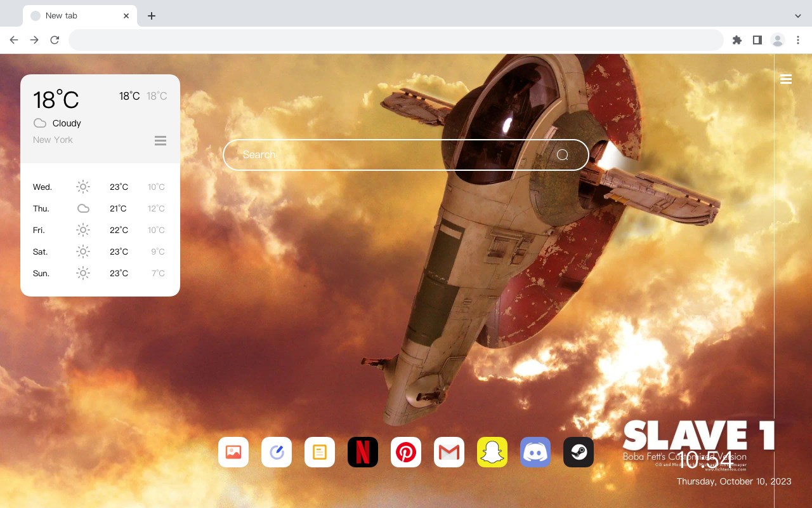Open the yellow notes shortcut icon
This screenshot has width=812, height=508.
[320, 452]
